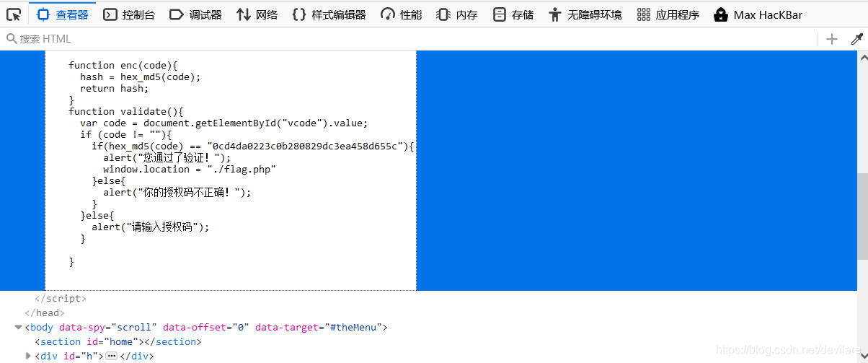Collapse the body element node arrow
868x363 pixels.
(x=18, y=327)
